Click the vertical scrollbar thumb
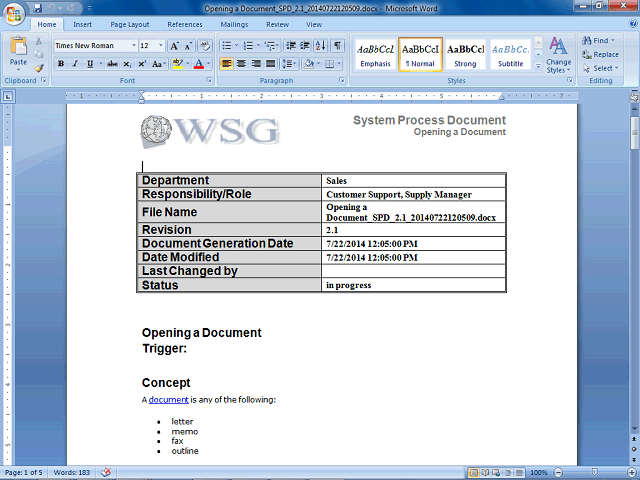640x480 pixels. coord(634,133)
